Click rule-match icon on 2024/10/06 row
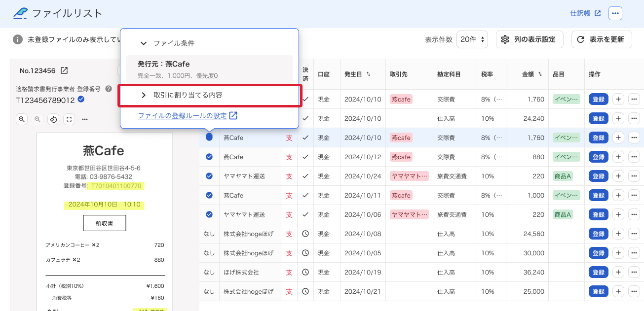Screen dimensions: 644x311 click(209, 214)
